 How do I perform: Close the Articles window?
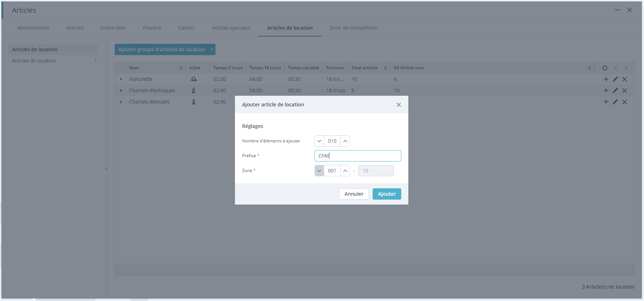[629, 10]
